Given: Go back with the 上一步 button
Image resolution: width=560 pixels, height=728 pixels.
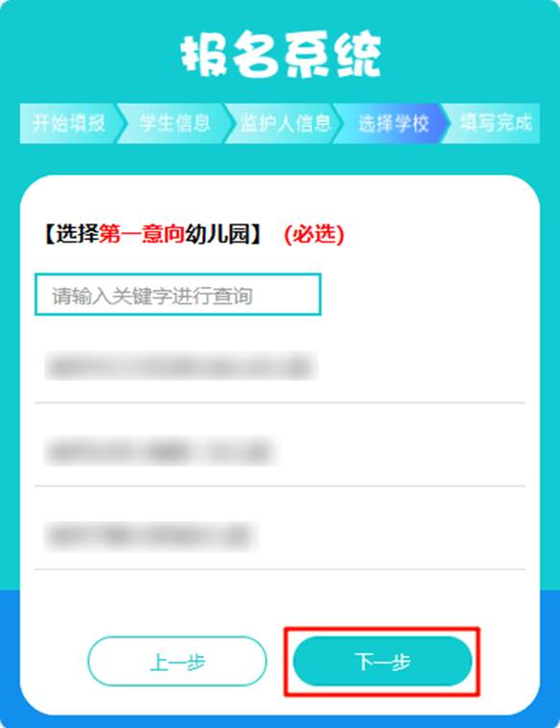Looking at the screenshot, I should point(177,662).
